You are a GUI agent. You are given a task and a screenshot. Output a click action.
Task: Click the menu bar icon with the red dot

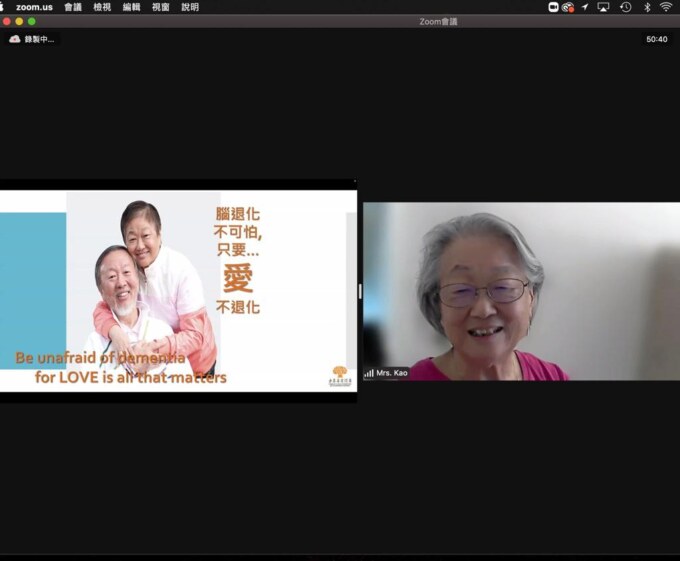[x=568, y=7]
